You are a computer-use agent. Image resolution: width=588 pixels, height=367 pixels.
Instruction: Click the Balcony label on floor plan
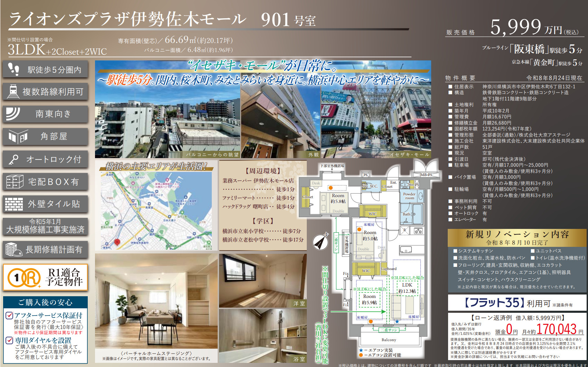389,340
